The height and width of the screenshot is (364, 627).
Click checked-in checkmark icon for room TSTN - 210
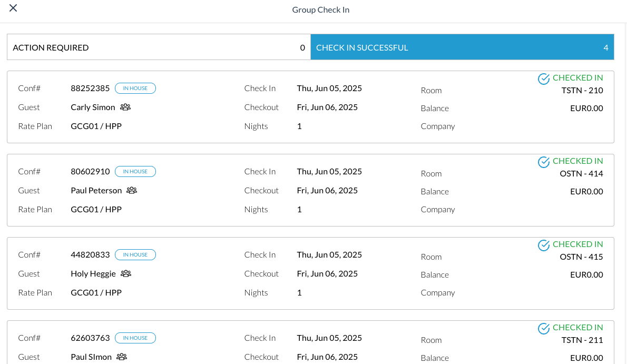[x=544, y=78]
